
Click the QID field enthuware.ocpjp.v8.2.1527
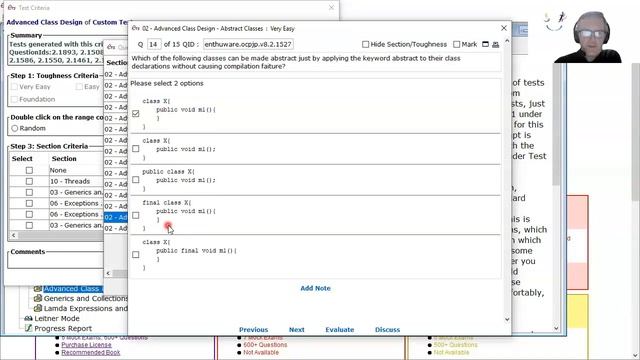pos(248,44)
